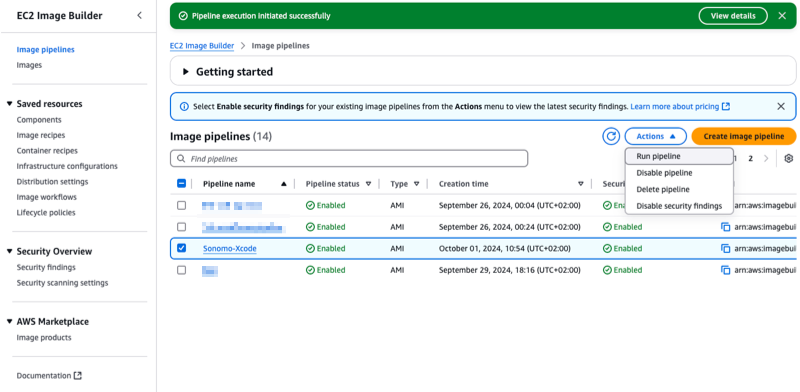Screen dimensions: 800x392
Task: Copy ARN in Sonomo-Xcode row
Action: (x=726, y=249)
